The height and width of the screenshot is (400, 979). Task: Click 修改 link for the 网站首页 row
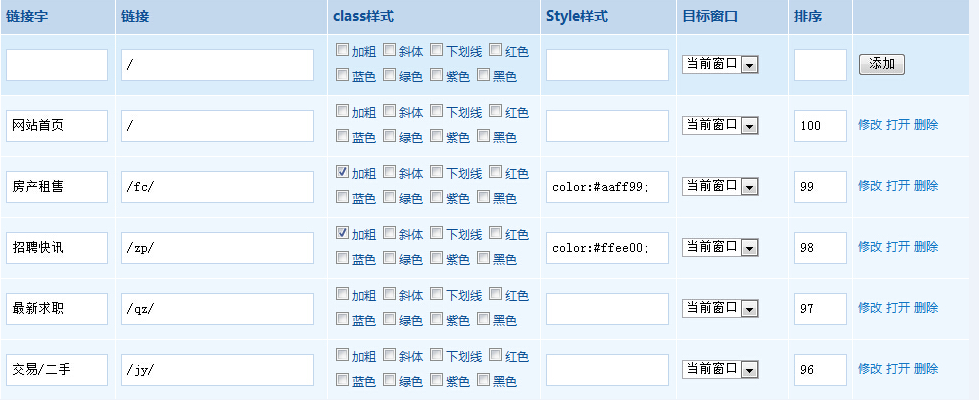(870, 125)
